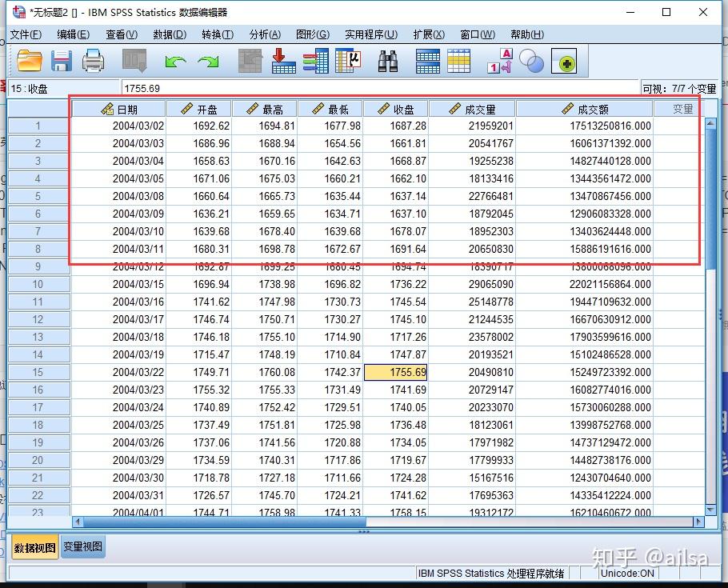Screen dimensions: 728x588
Task: Save the dataset with the floppy disk icon
Action: coord(62,62)
